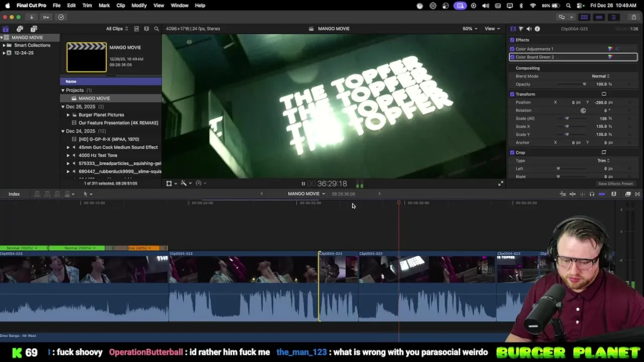Open the Select arrow tool pop-up
Screen dimensions: 644x362
click(x=88, y=194)
